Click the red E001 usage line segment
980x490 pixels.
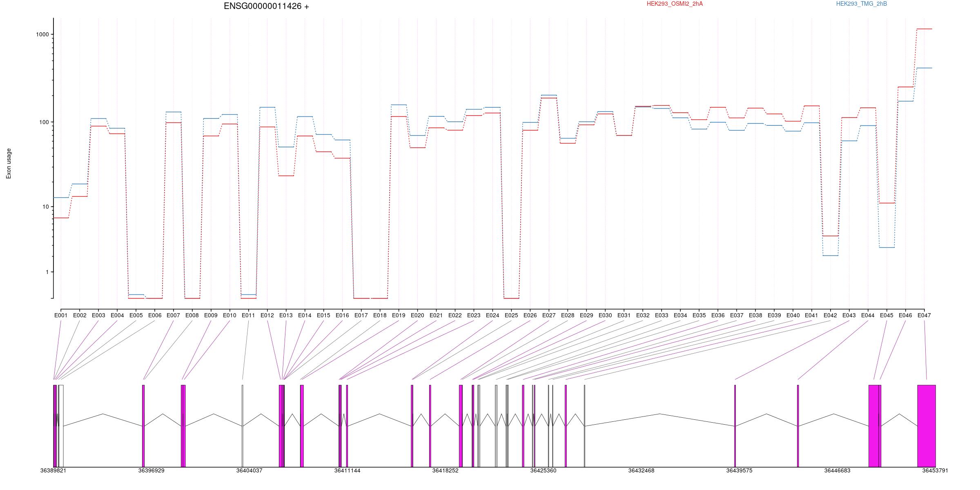point(61,218)
